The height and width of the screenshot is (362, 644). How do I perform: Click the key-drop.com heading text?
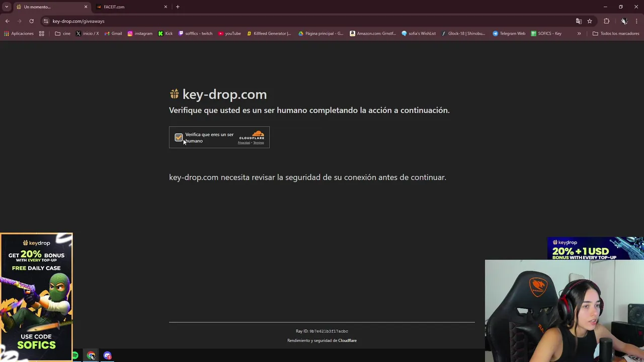coord(224,94)
